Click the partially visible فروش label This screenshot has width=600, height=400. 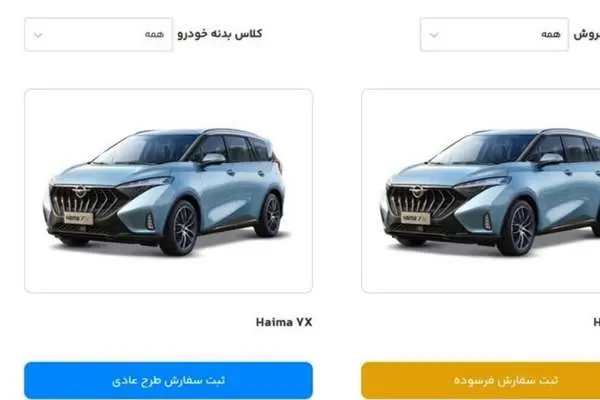click(x=586, y=34)
